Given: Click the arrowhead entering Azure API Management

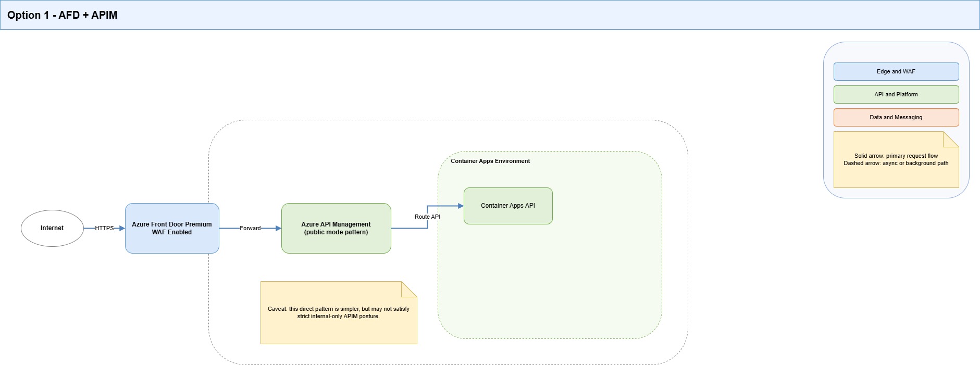Looking at the screenshot, I should coord(278,228).
